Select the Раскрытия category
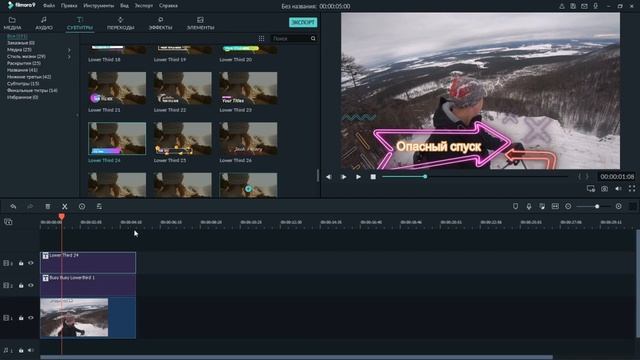The width and height of the screenshot is (640, 360). click(24, 63)
